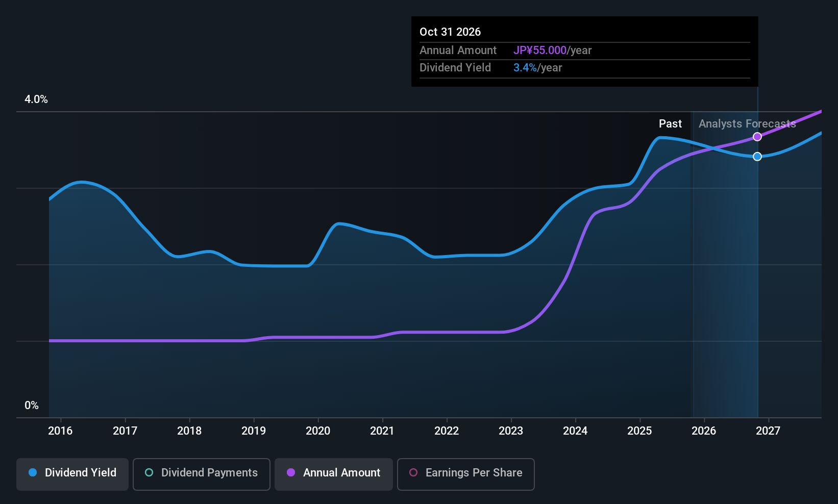838x504 pixels.
Task: Pick the 2024 x-axis year label
Action: coord(575,431)
